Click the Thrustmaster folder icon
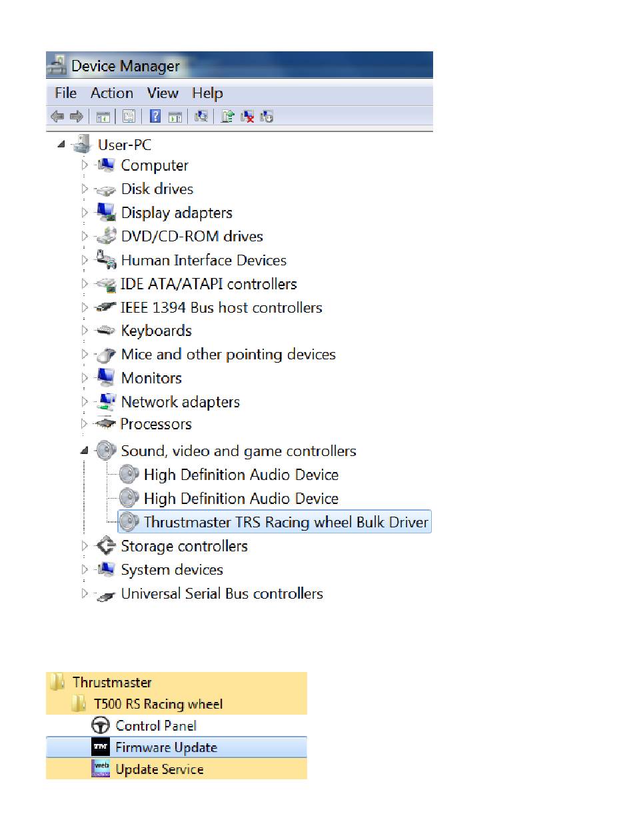The height and width of the screenshot is (840, 633). (58, 682)
